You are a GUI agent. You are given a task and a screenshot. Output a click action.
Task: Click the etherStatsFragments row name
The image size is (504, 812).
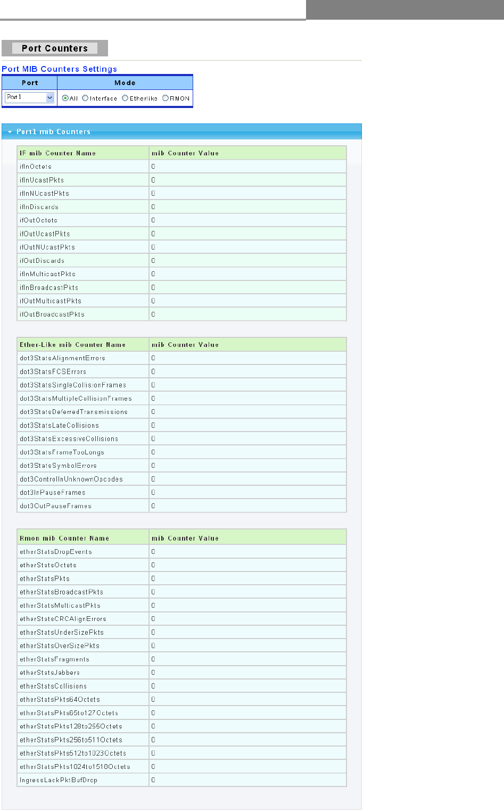pyautogui.click(x=54, y=659)
